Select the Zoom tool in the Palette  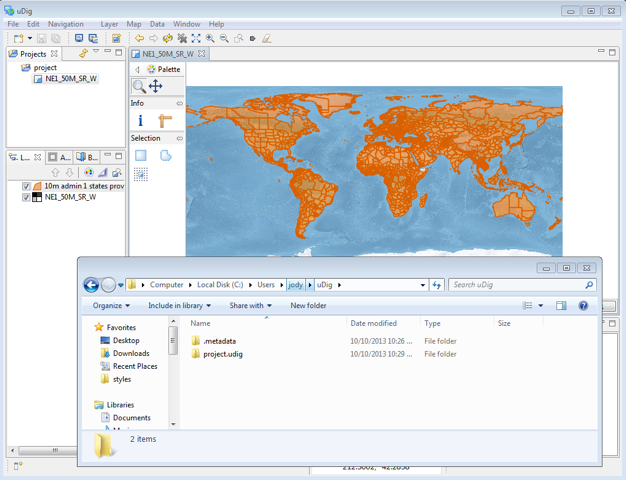click(x=139, y=86)
